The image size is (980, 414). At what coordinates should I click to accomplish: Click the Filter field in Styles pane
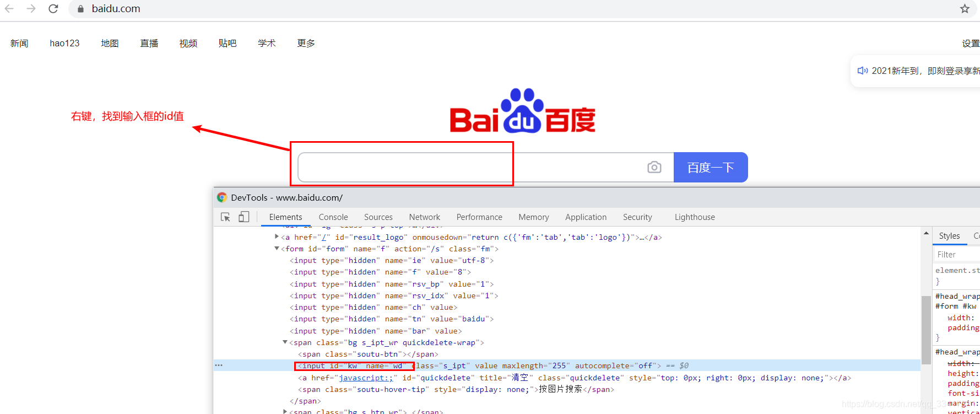click(957, 254)
